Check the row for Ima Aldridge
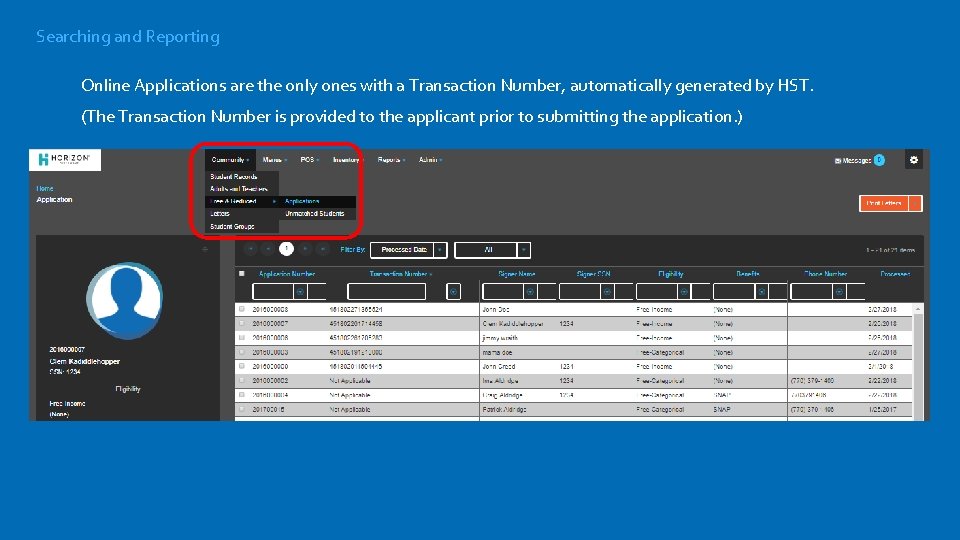The image size is (960, 540). [x=242, y=380]
